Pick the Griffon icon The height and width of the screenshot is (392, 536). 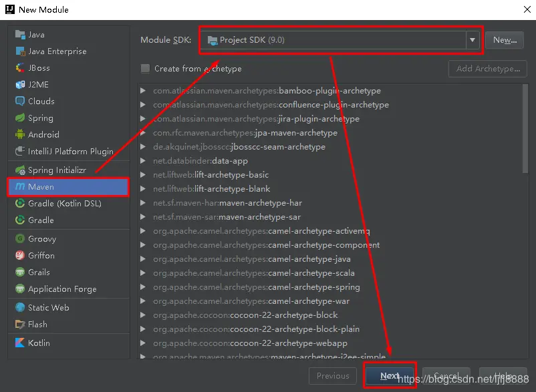(20, 255)
